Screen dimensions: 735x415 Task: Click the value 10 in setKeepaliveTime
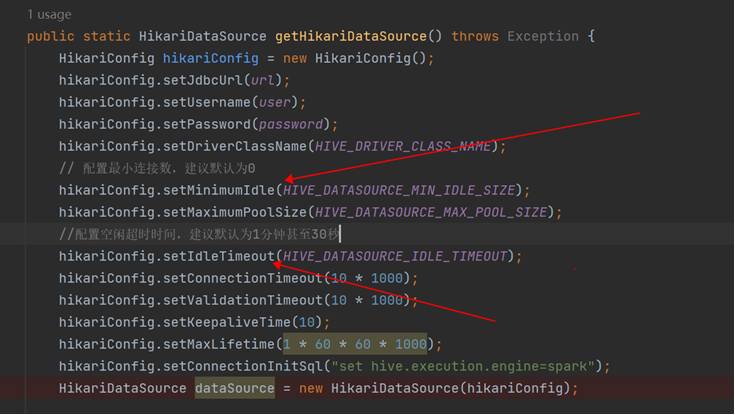(x=307, y=322)
